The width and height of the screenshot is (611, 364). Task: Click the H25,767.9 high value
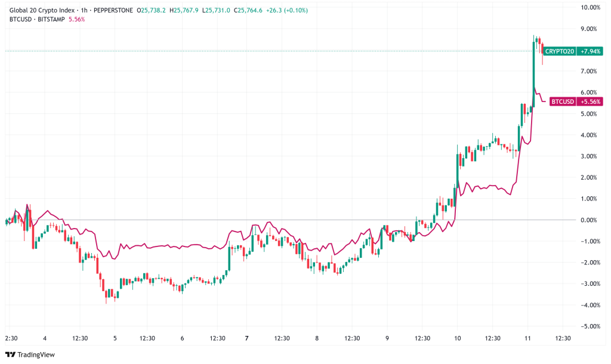(x=184, y=11)
